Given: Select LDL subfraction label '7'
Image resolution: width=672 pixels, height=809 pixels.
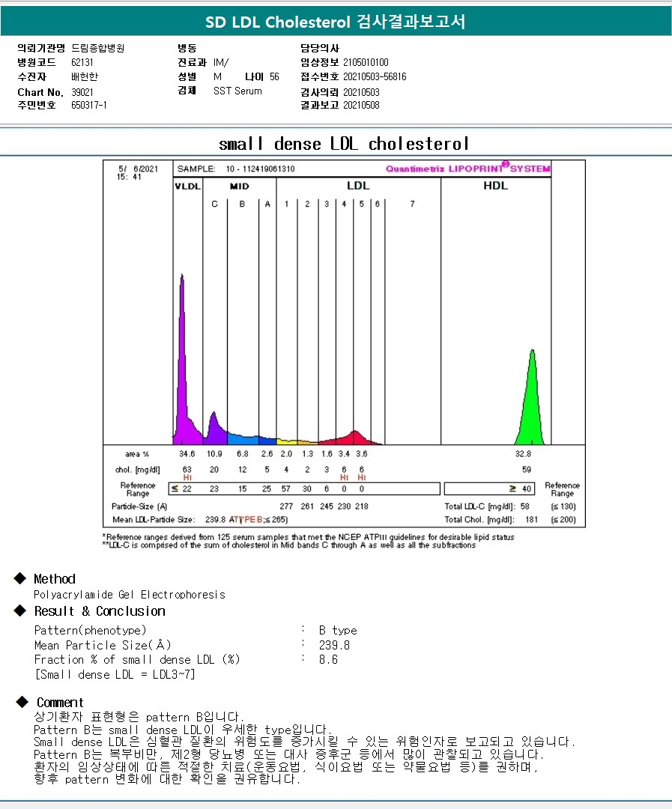Looking at the screenshot, I should 412,204.
